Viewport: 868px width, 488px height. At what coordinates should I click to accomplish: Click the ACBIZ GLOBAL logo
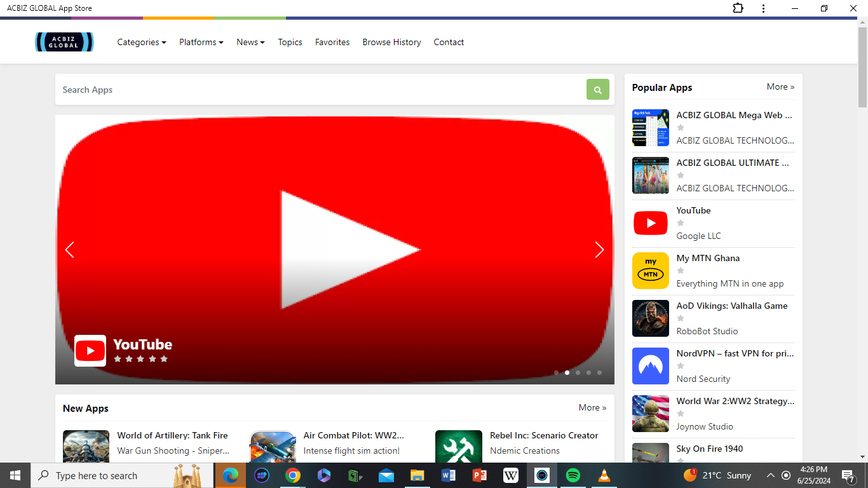click(x=64, y=42)
